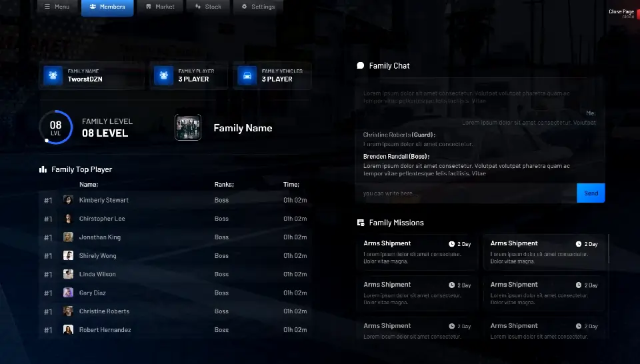Image resolution: width=640 pixels, height=364 pixels.
Task: Select Chirstopher Lee's avatar
Action: [x=68, y=218]
